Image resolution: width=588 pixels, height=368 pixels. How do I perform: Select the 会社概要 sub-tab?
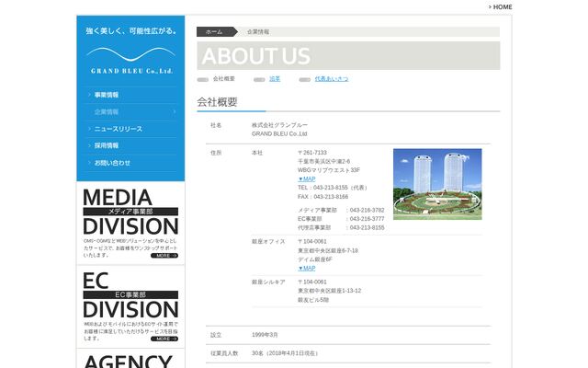coord(224,79)
